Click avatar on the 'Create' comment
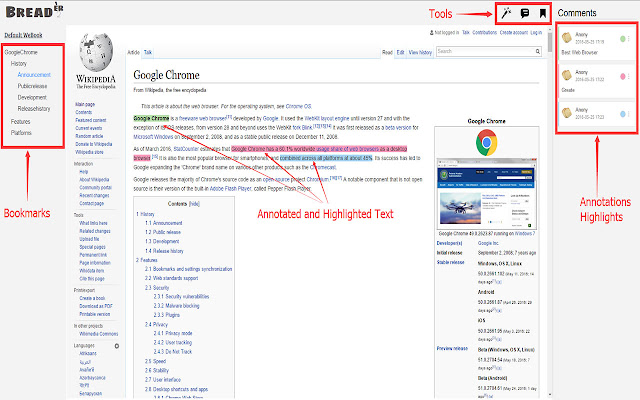640x400 pixels. pos(567,75)
